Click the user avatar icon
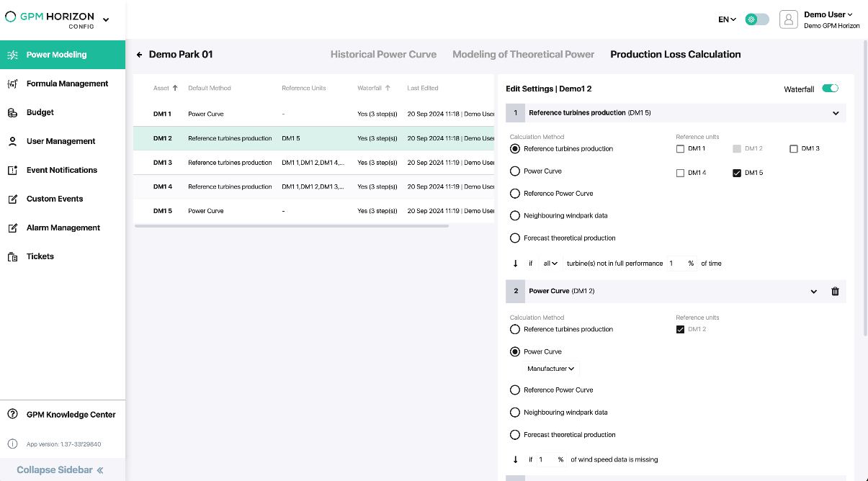The image size is (868, 481). (x=789, y=19)
